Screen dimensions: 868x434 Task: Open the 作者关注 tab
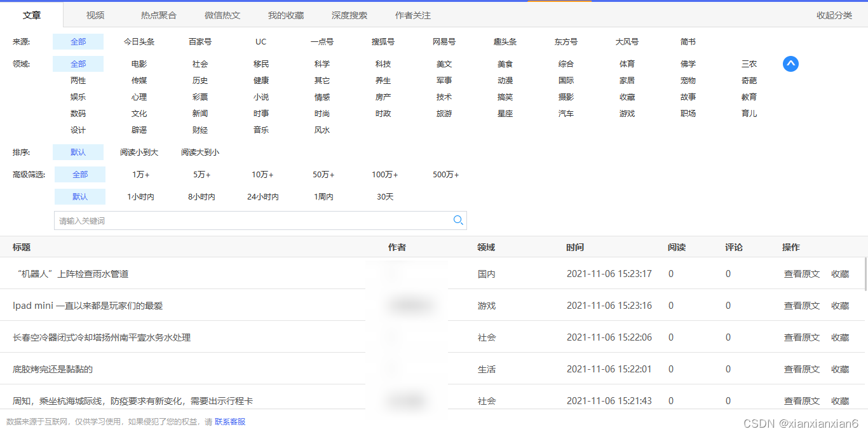coord(413,15)
